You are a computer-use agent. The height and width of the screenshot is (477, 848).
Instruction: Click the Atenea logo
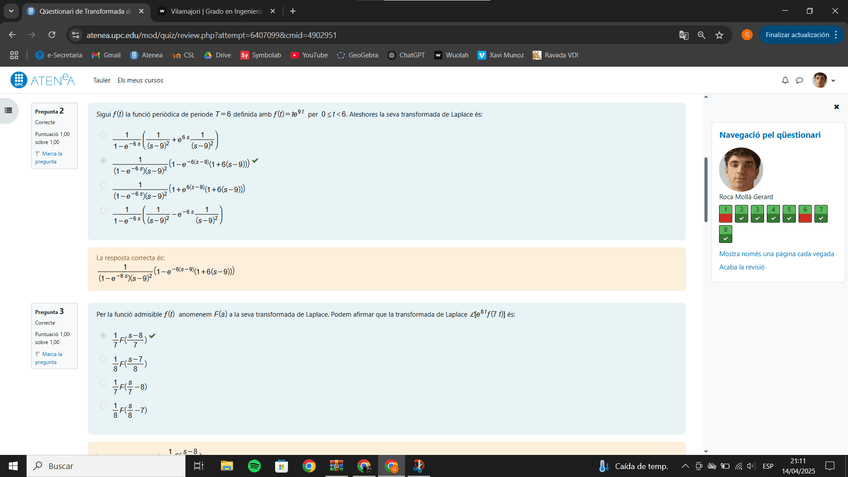(x=42, y=80)
